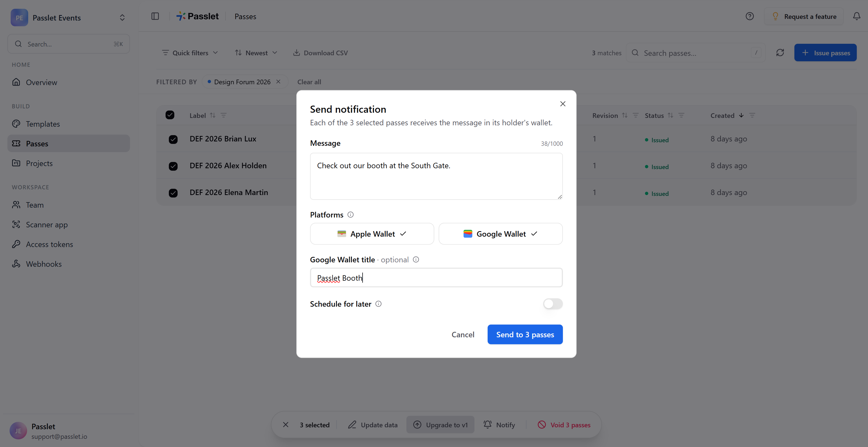868x447 pixels.
Task: Open the Passlet Events workspace switcher
Action: pos(68,18)
